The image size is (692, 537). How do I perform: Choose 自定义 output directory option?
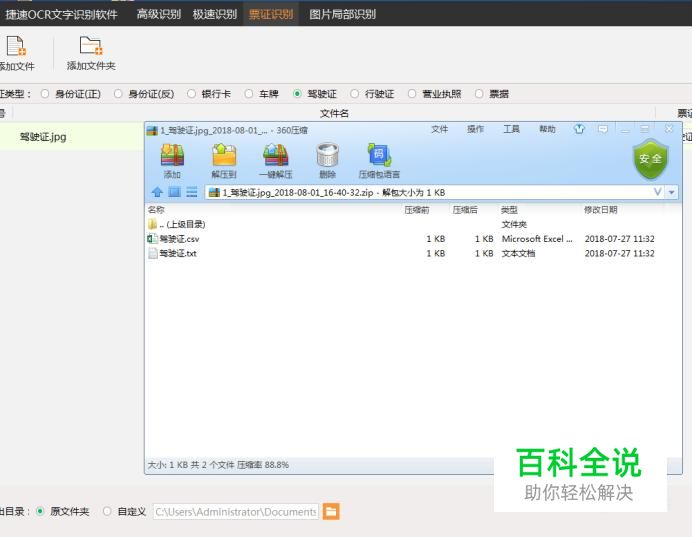(107, 511)
